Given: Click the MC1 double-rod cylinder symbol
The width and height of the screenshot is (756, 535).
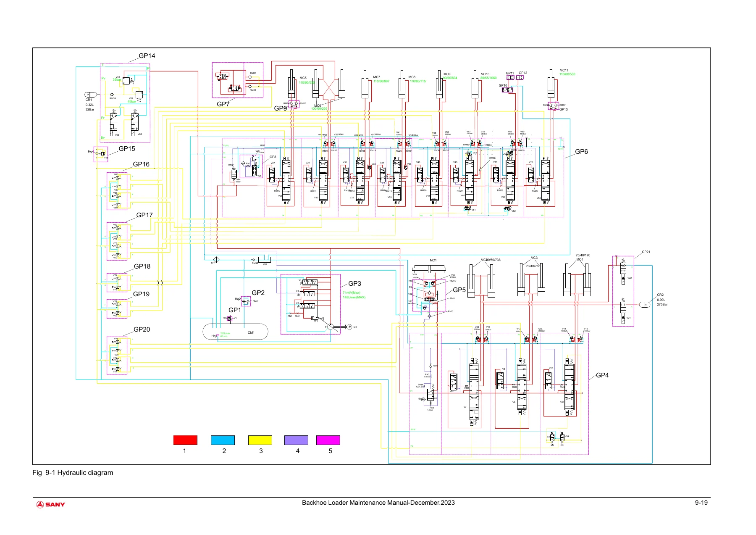Looking at the screenshot, I should [429, 269].
